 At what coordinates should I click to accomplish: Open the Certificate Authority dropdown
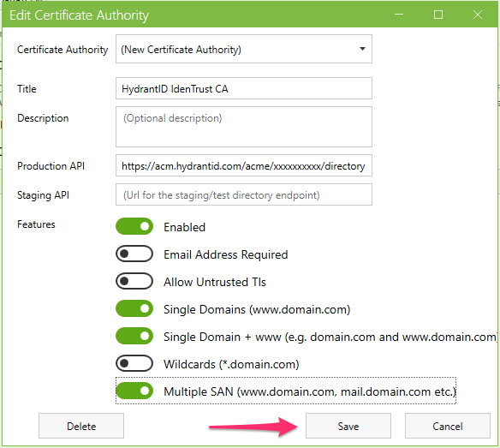(244, 49)
